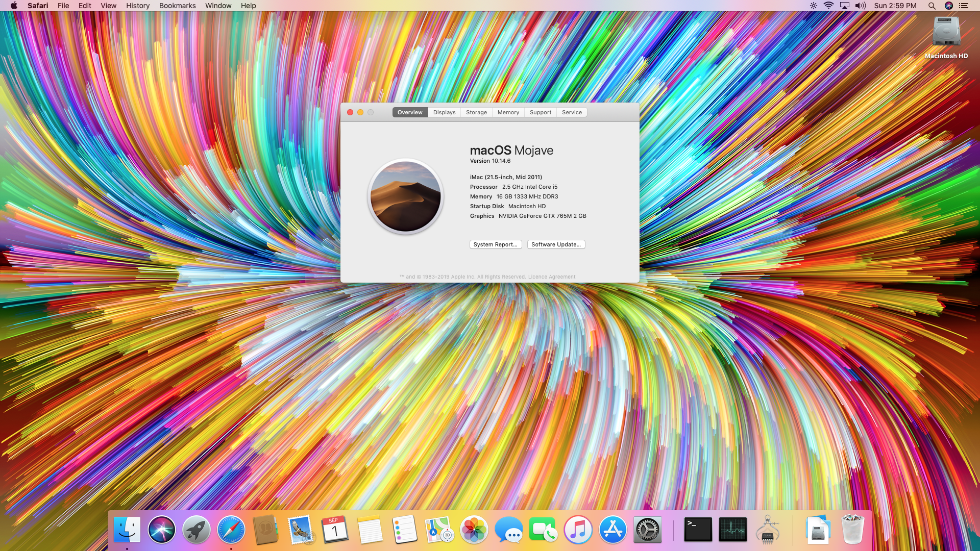Click the menu bar clock Sun 2:59 PM

pos(895,6)
